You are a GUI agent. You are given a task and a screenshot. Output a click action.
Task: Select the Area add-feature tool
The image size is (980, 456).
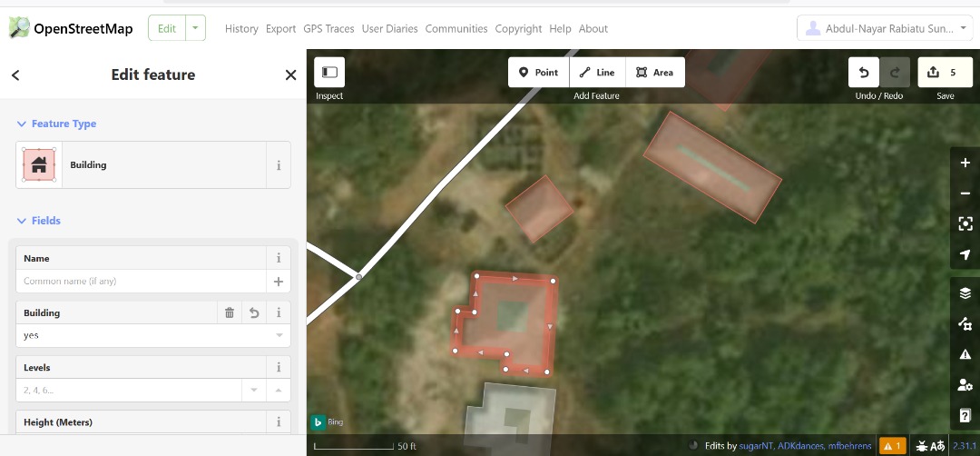coord(655,73)
